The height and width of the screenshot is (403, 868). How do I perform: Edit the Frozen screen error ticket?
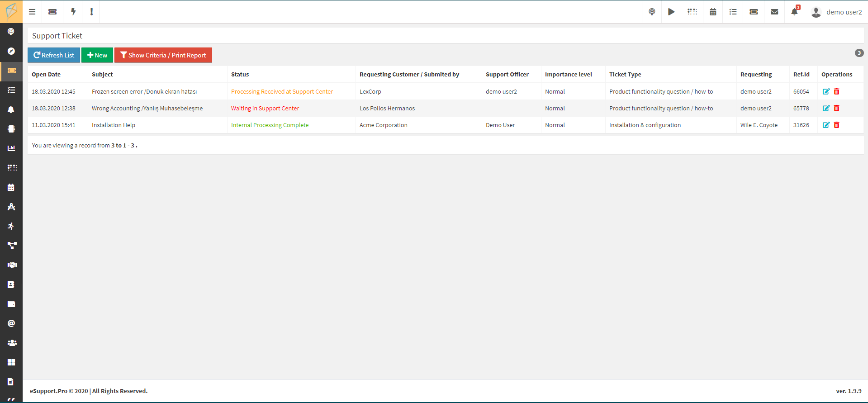click(x=826, y=91)
